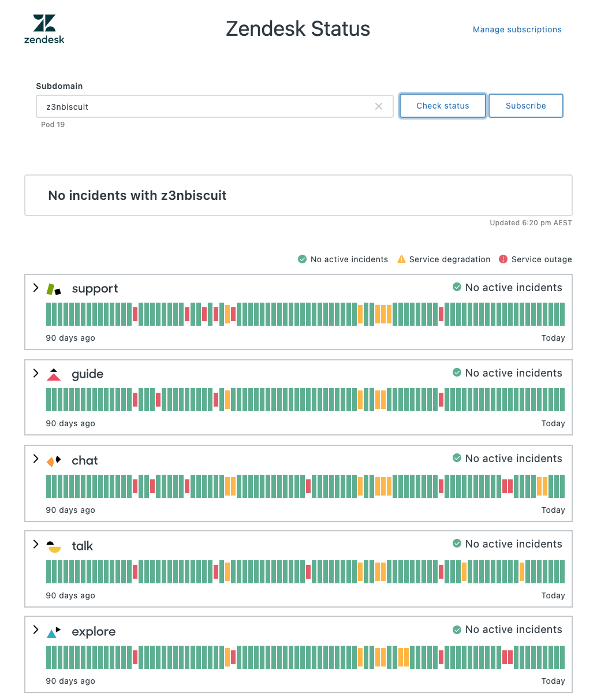
Task: Click the 'support' product name
Action: [x=95, y=289]
